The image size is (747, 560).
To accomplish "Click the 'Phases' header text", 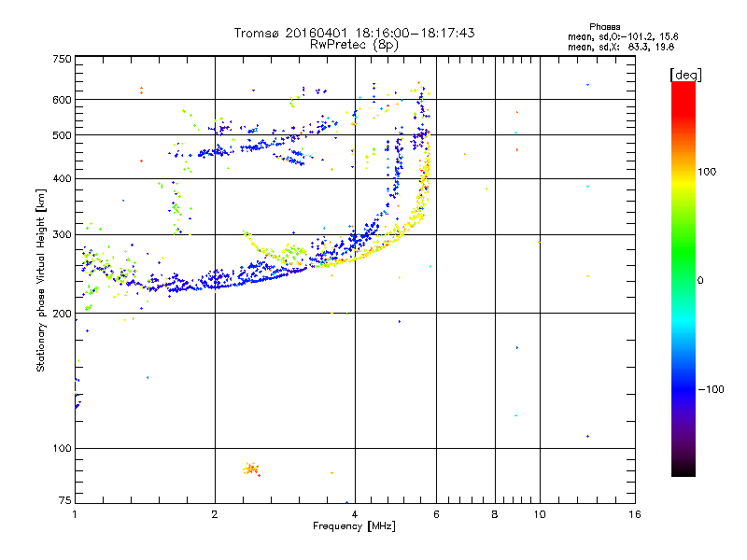I will click(604, 27).
